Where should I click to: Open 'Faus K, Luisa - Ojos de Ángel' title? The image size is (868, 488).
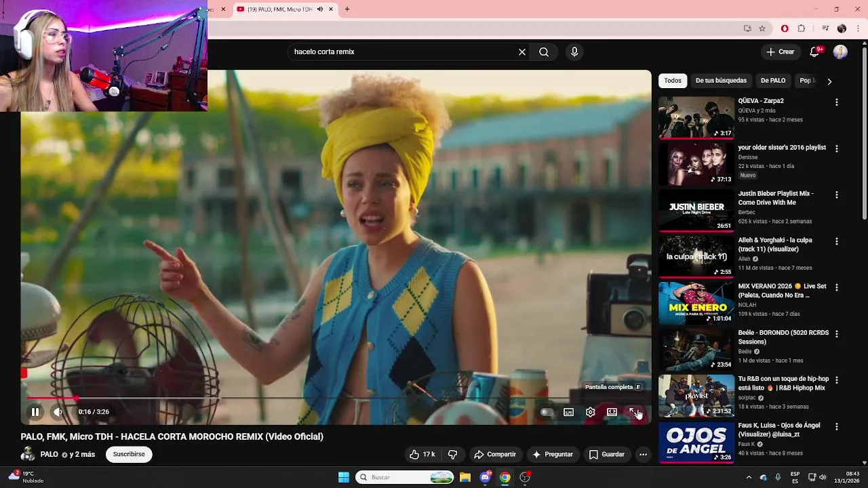[779, 430]
